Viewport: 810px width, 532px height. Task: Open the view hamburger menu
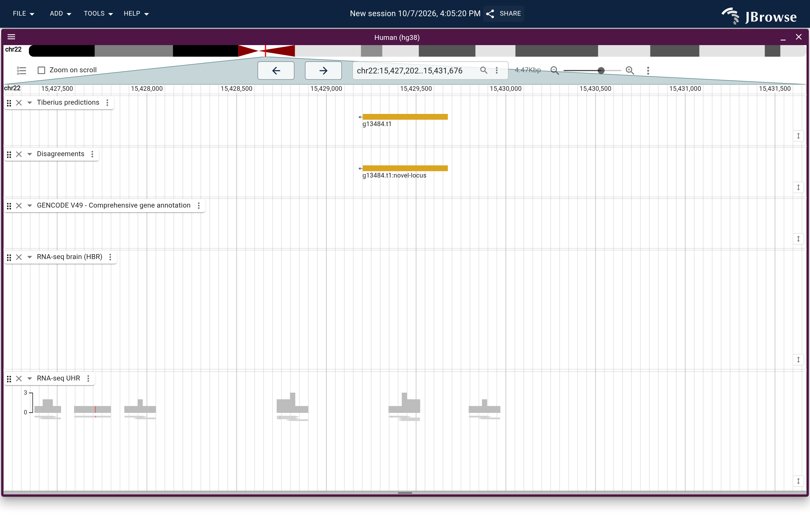pos(11,37)
